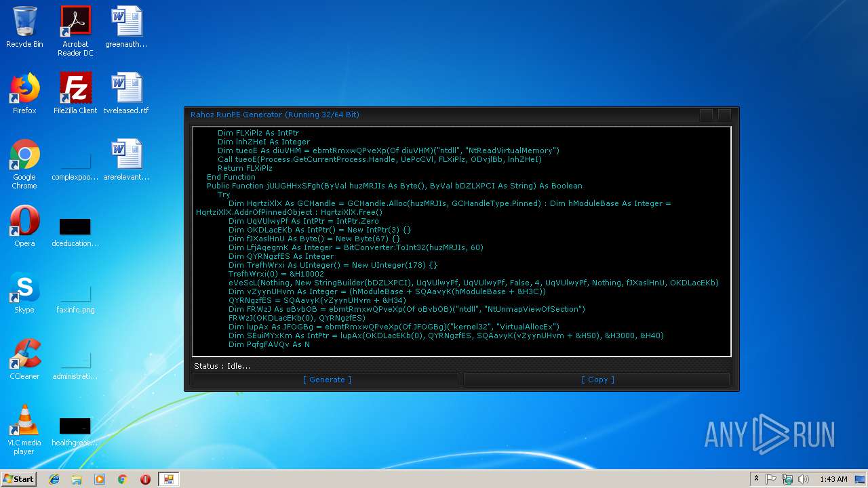Open the dceducation file icon
This screenshot has width=868, height=488.
[75, 232]
